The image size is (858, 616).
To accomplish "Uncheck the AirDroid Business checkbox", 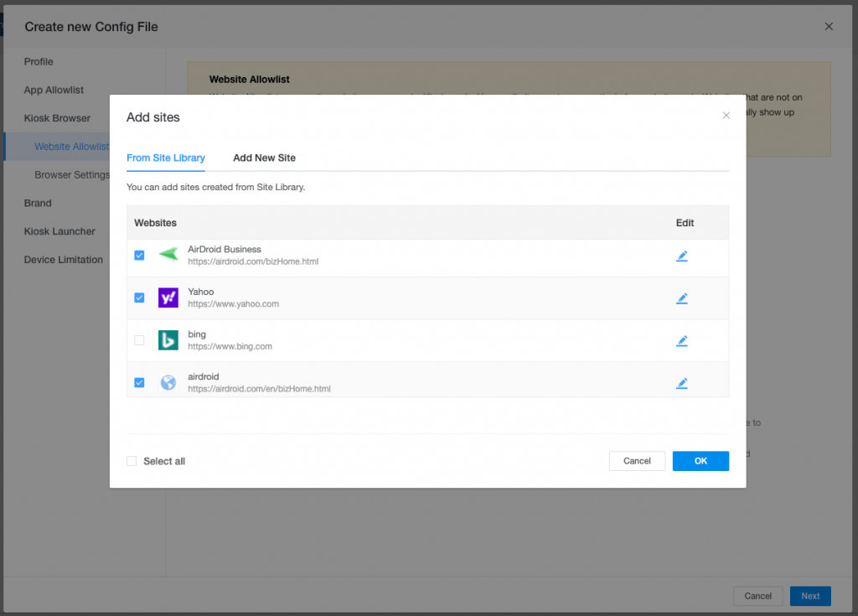I will pos(140,255).
